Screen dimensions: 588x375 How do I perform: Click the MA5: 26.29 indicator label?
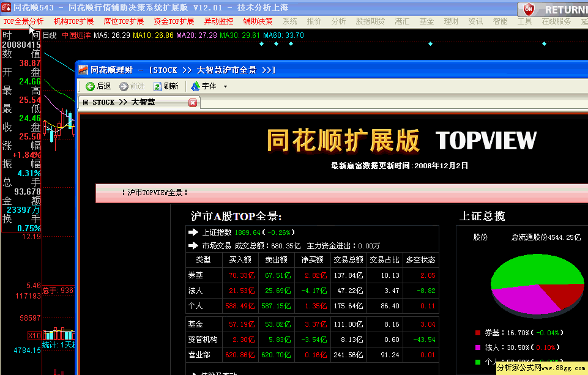click(112, 35)
